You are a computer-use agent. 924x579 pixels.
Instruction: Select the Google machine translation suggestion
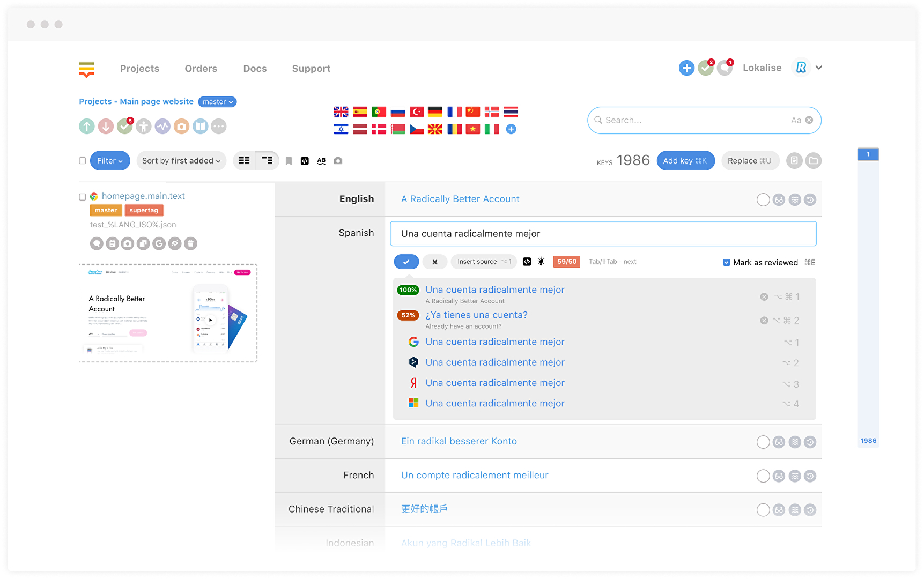(x=494, y=342)
